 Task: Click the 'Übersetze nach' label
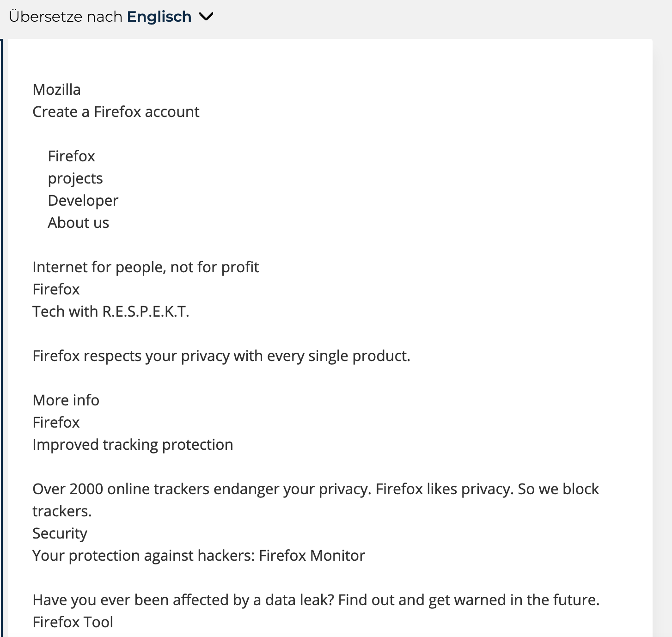click(65, 17)
